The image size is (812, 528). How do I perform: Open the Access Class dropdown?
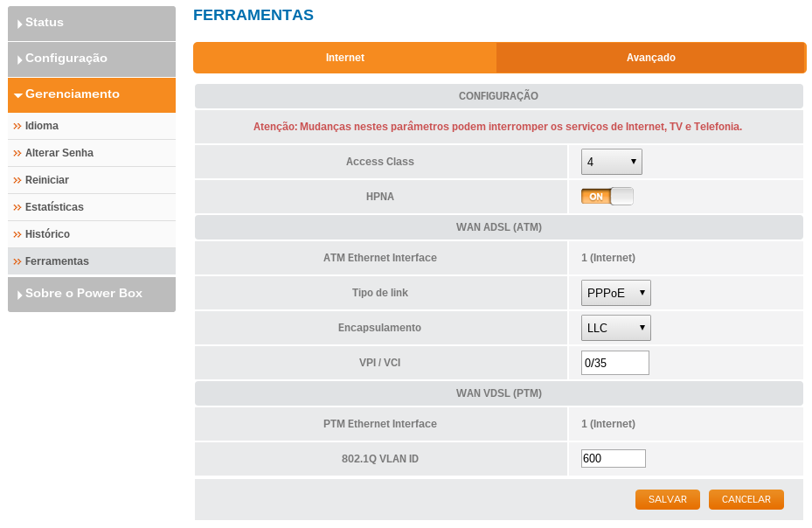(x=612, y=162)
